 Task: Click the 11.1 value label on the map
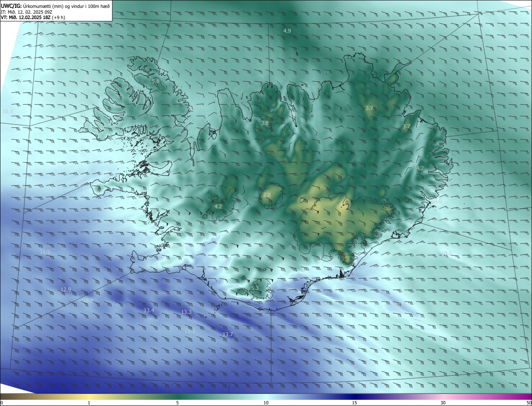click(x=88, y=300)
